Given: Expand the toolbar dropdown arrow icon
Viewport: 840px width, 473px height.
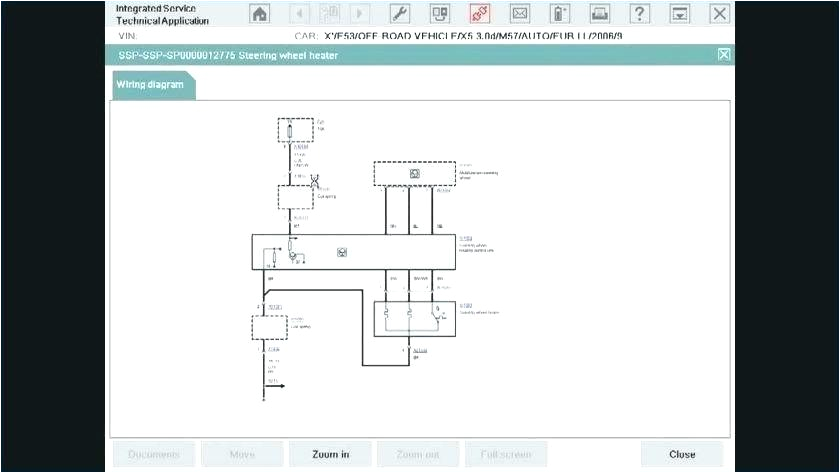Looking at the screenshot, I should pos(680,13).
